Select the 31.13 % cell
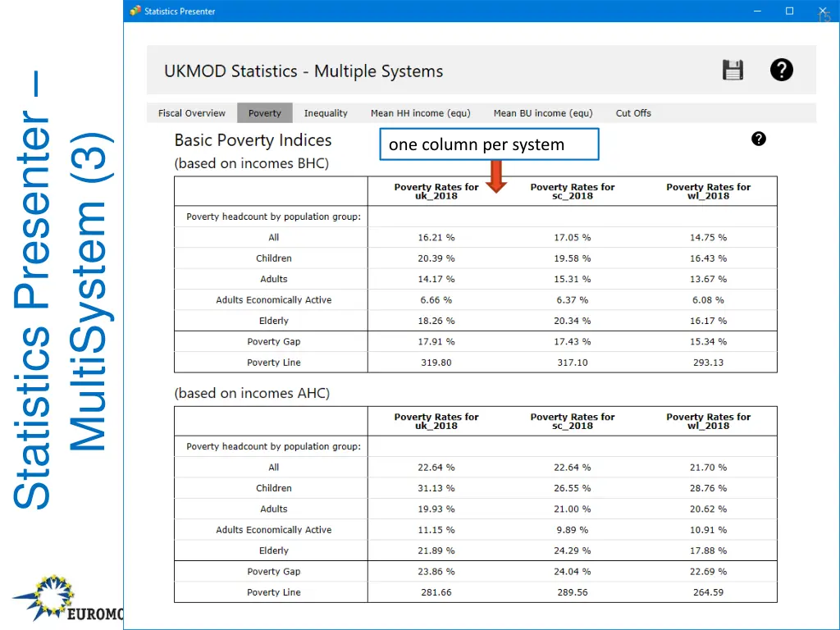840x630 pixels. [x=436, y=488]
